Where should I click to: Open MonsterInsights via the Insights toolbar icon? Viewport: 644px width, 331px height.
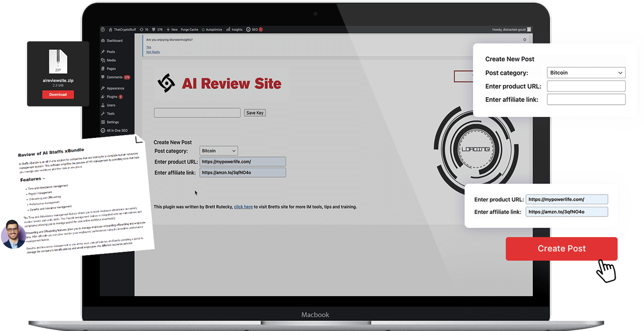[235, 30]
